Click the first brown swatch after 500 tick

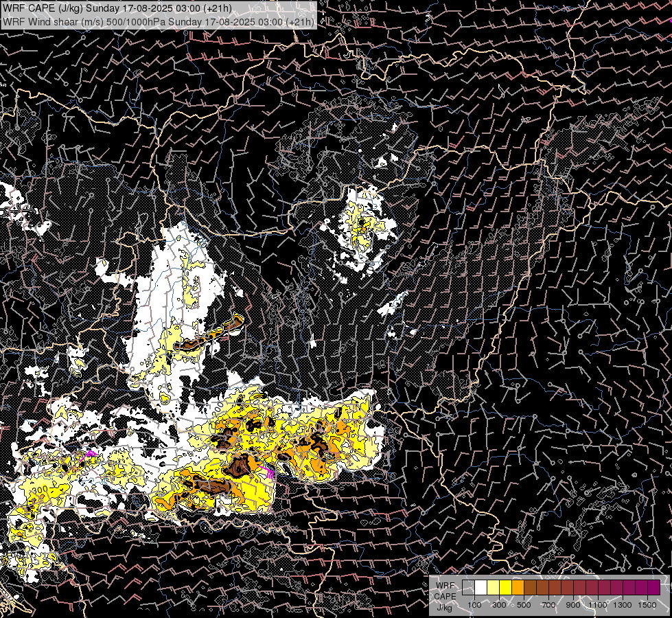(x=531, y=587)
